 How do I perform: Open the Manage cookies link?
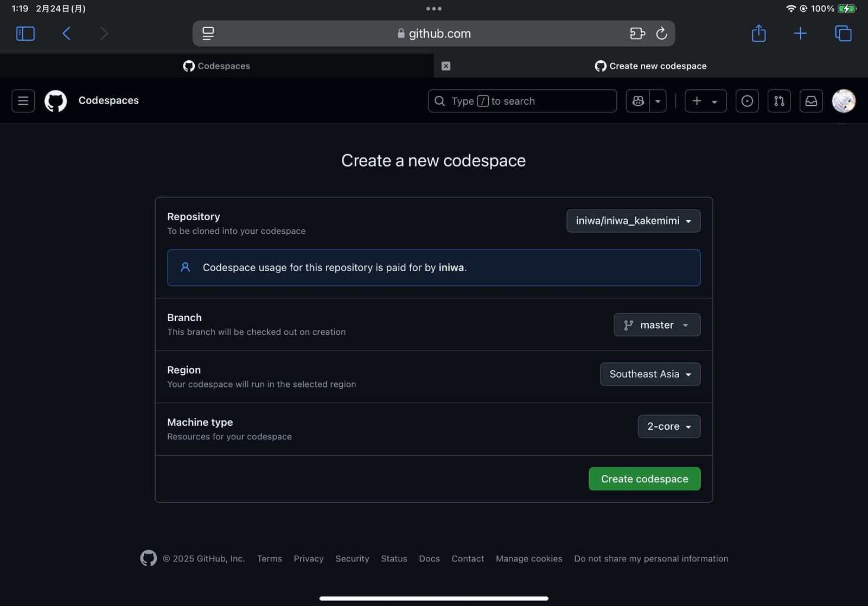(529, 558)
